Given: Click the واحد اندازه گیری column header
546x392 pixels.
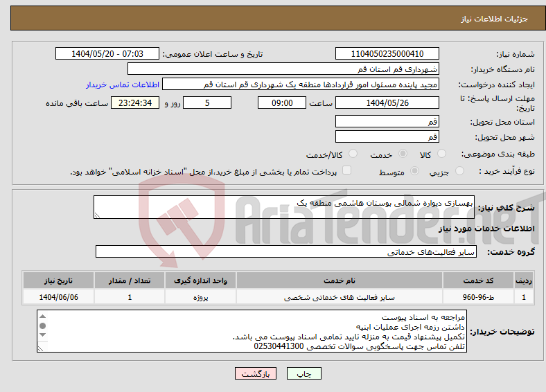Looking at the screenshot, I should (x=200, y=280).
